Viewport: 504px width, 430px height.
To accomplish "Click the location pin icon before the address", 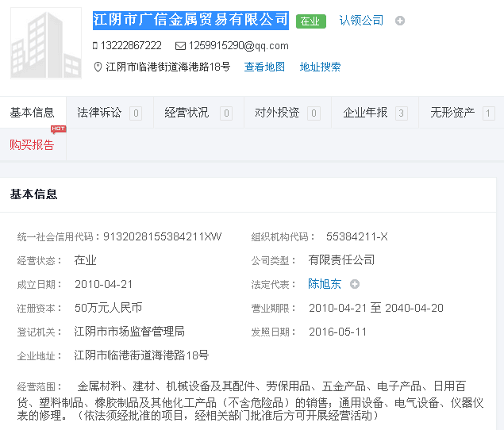I will 98,67.
